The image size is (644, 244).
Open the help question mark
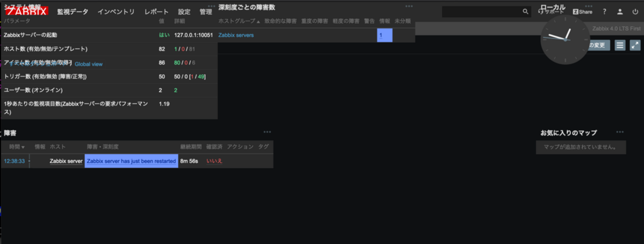tap(604, 11)
